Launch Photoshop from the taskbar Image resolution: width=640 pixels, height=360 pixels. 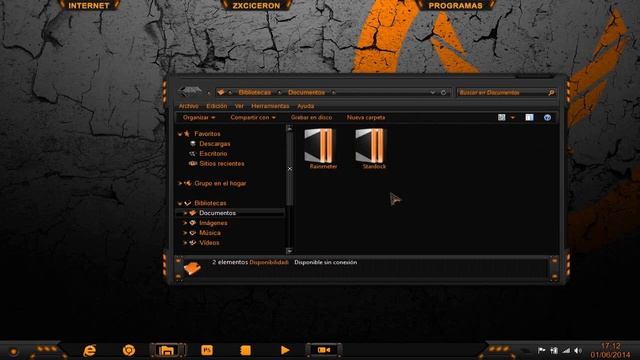pos(207,350)
